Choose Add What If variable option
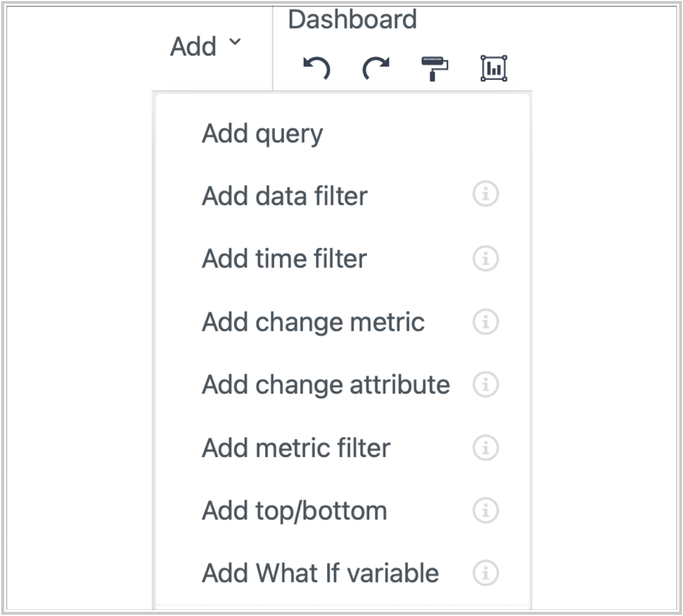 click(320, 573)
